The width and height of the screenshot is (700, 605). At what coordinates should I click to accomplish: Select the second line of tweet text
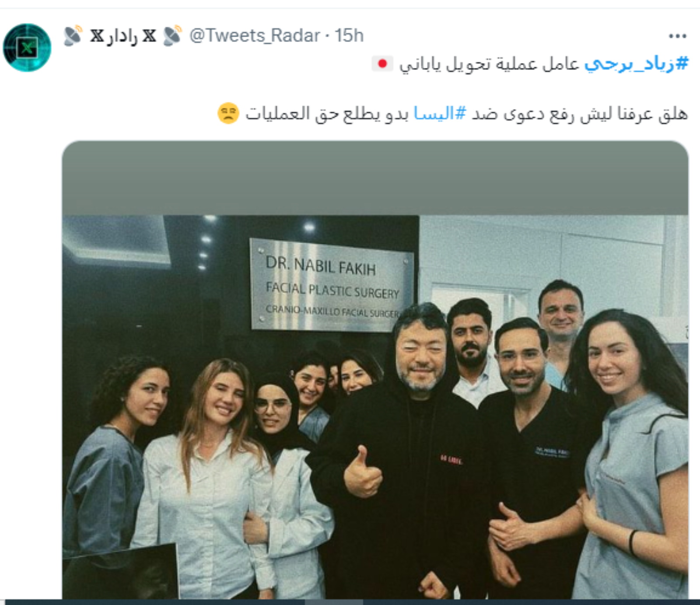coord(452,113)
